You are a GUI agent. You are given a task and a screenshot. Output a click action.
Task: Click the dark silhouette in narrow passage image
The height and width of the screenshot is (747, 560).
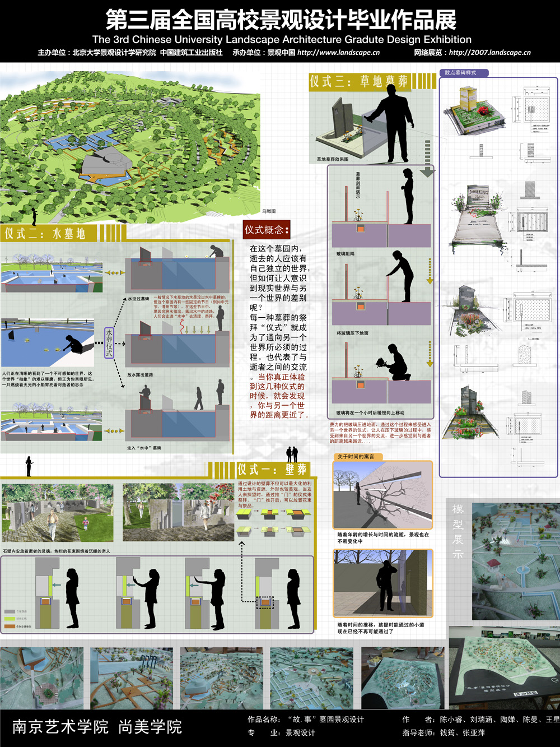383,583
